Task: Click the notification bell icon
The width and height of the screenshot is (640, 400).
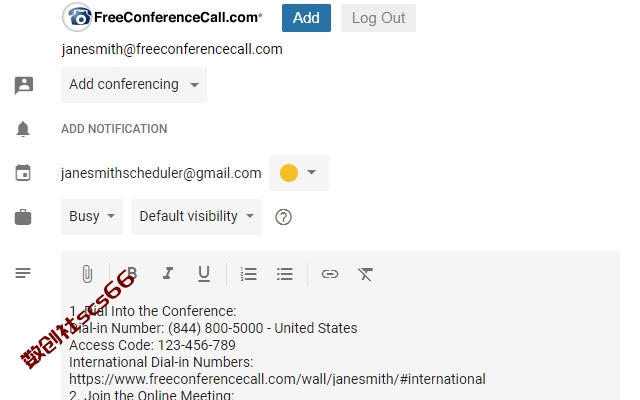Action: tap(23, 129)
